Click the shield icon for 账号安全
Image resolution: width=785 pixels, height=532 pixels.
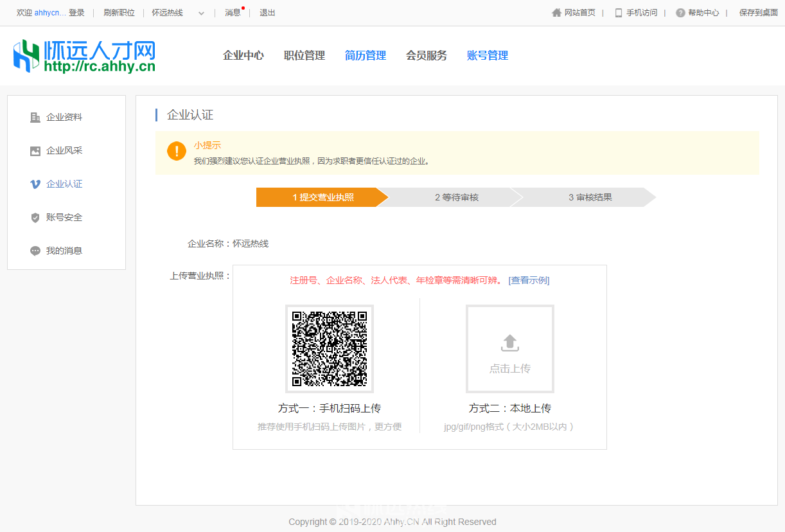(35, 218)
